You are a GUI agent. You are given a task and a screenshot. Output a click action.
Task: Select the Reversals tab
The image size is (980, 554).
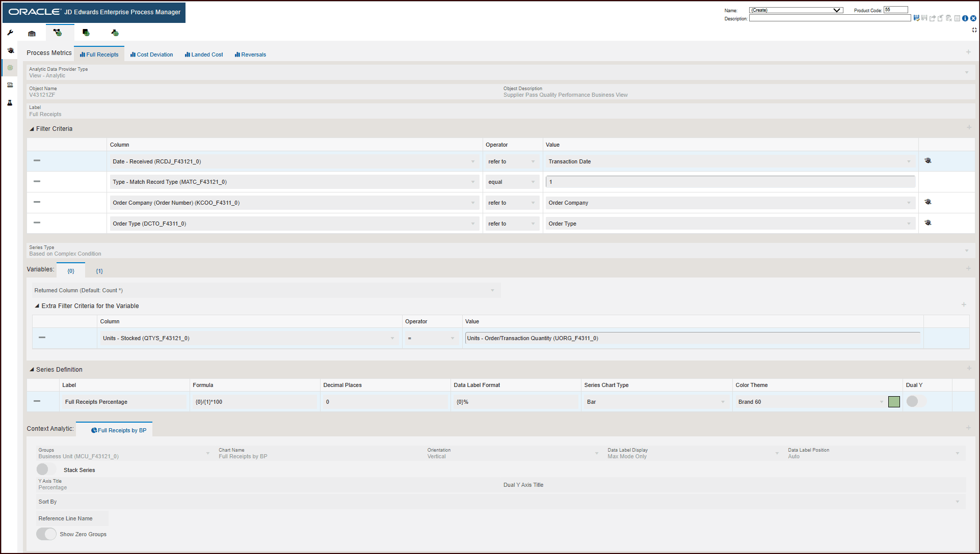250,54
